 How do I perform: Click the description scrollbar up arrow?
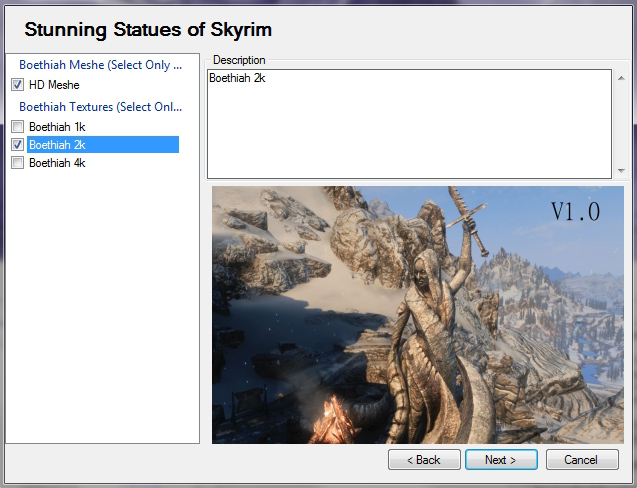tap(621, 78)
